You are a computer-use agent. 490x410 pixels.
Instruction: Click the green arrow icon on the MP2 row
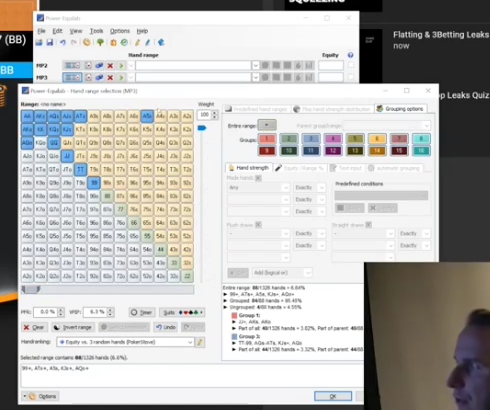[x=121, y=66]
